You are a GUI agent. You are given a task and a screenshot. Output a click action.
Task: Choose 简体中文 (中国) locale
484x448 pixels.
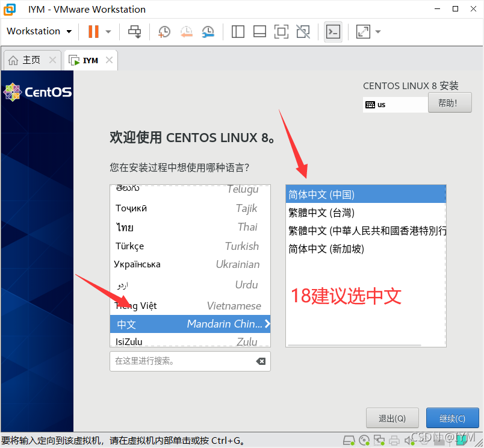pos(366,194)
